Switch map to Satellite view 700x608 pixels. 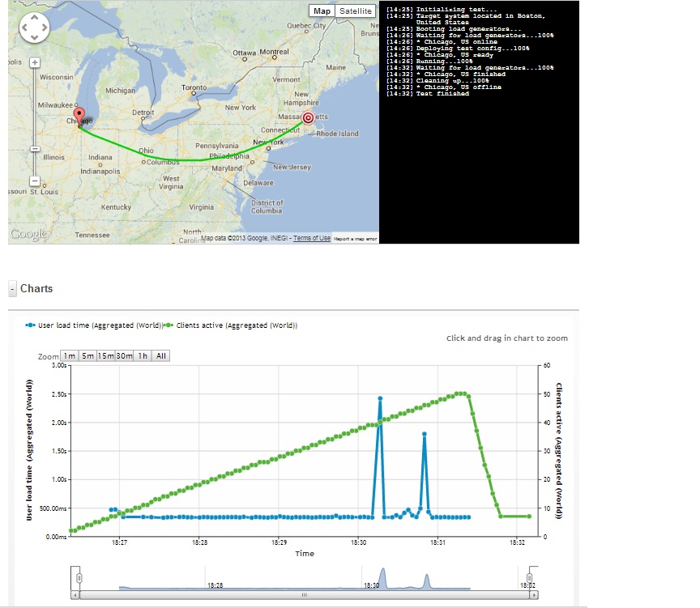(x=356, y=11)
